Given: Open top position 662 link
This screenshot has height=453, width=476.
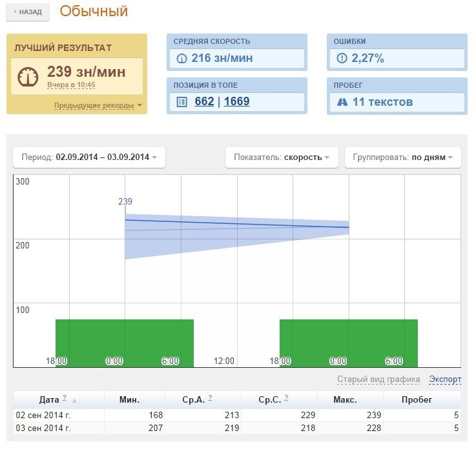Looking at the screenshot, I should click(204, 102).
